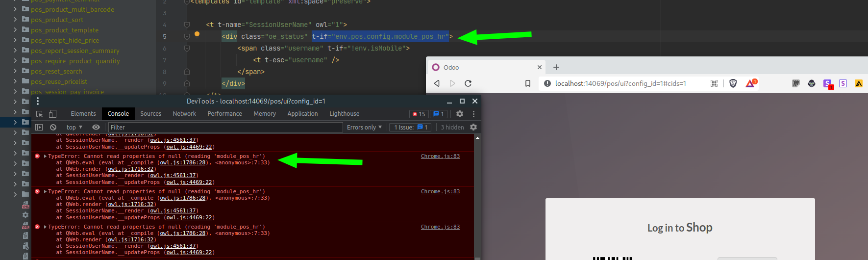Open console settings gear next to 3 hidden
Image resolution: width=868 pixels, height=260 pixels.
(x=473, y=127)
